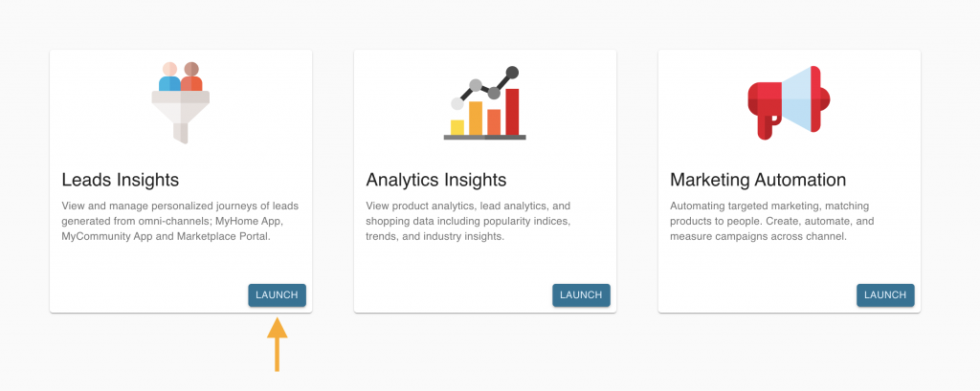The image size is (980, 391).
Task: Select the Marketing Automation card title
Action: tap(758, 180)
